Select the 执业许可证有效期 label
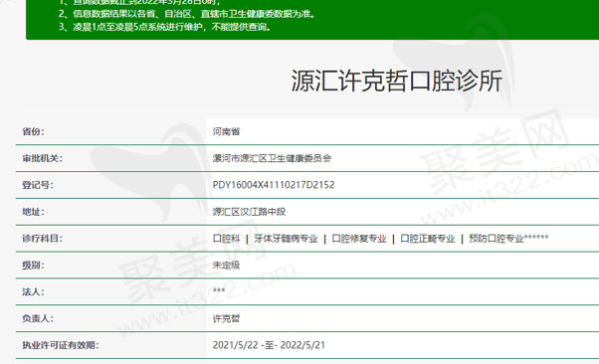 pyautogui.click(x=61, y=346)
